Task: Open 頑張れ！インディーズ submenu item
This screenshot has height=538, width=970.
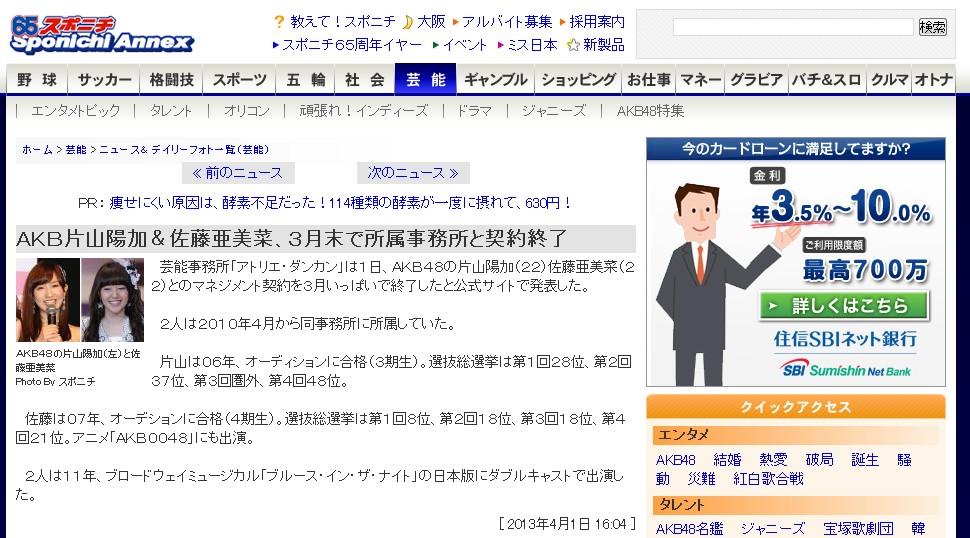Action: [364, 111]
